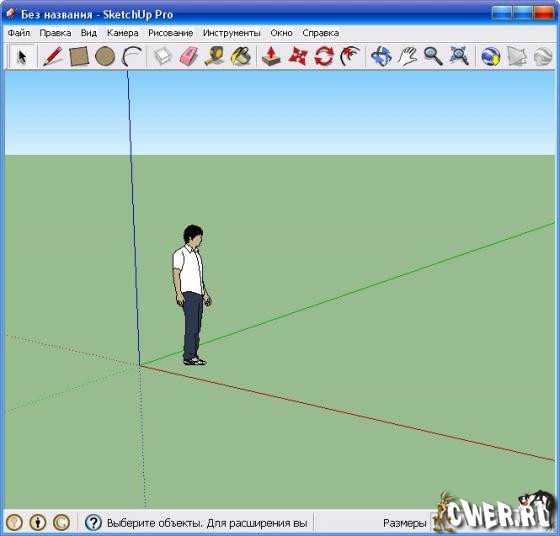Click the standing man figure in the scene

click(192, 295)
